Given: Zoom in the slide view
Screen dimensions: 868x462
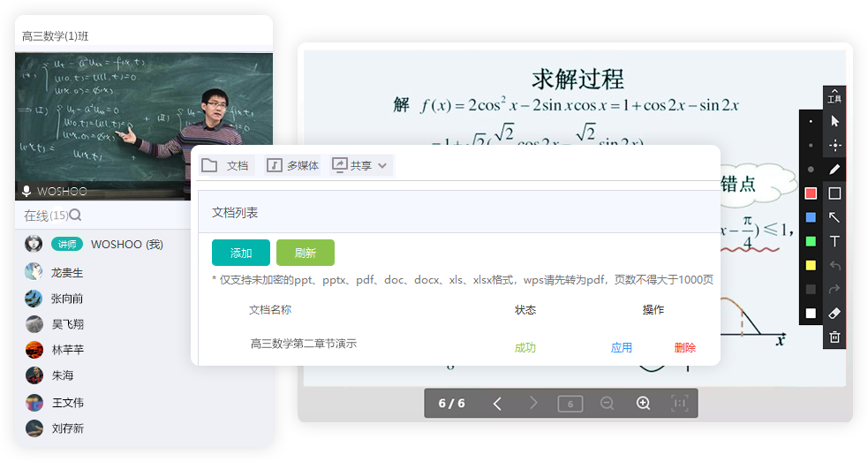Looking at the screenshot, I should (x=643, y=404).
